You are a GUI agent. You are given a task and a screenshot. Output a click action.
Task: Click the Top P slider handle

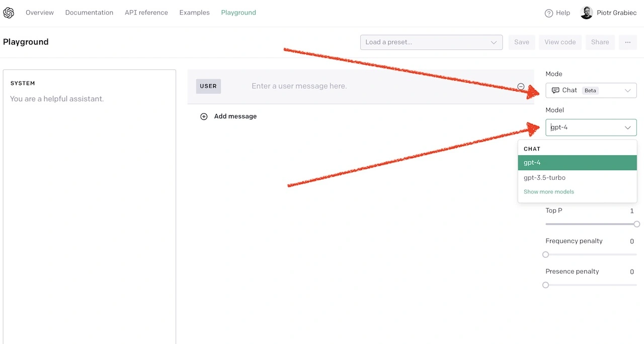(x=636, y=224)
